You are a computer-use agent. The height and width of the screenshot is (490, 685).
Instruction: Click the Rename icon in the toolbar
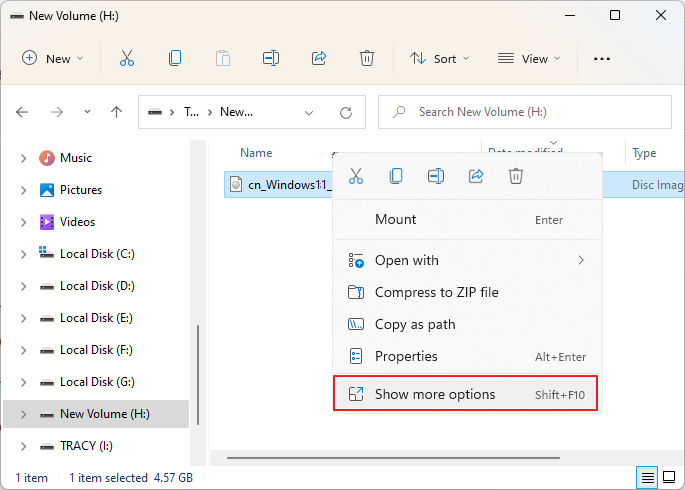coord(271,58)
